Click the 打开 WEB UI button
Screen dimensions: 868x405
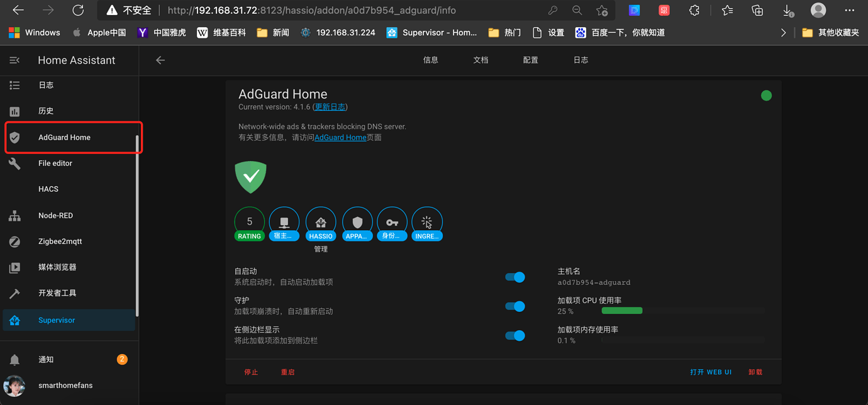[711, 372]
